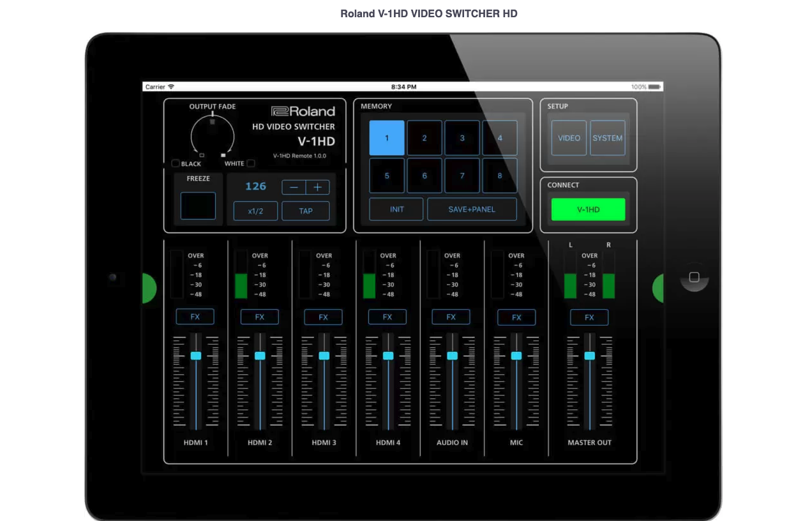The image size is (812, 521).
Task: Select memory slot 6
Action: (425, 176)
